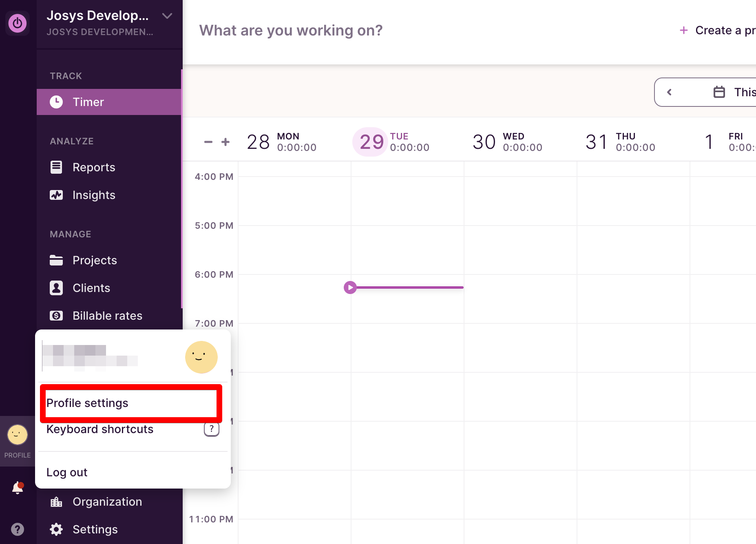Click the help question mark icon

pos(18,529)
